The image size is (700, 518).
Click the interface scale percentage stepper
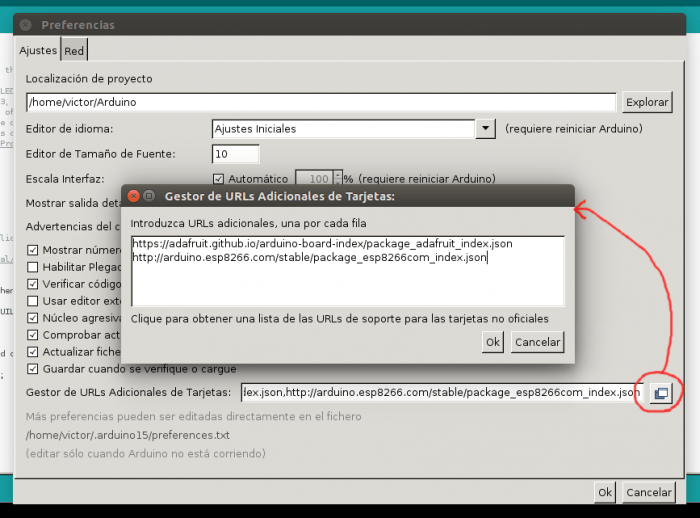(338, 179)
